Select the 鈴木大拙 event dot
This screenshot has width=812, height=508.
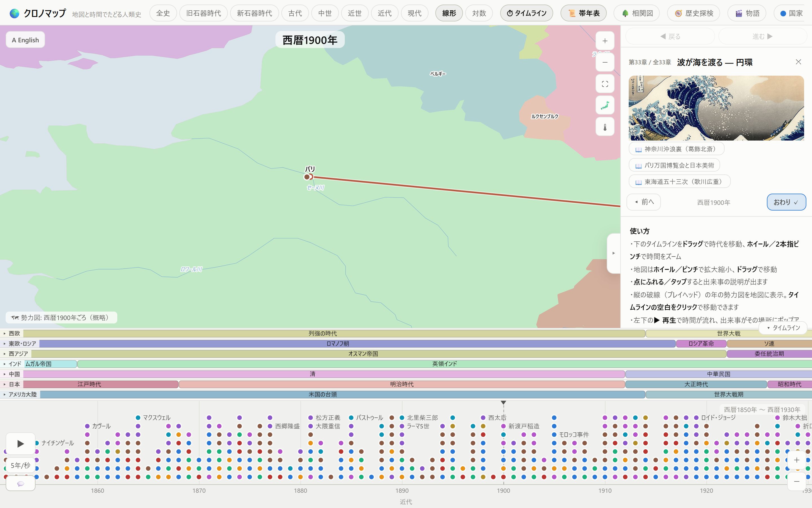(x=777, y=418)
